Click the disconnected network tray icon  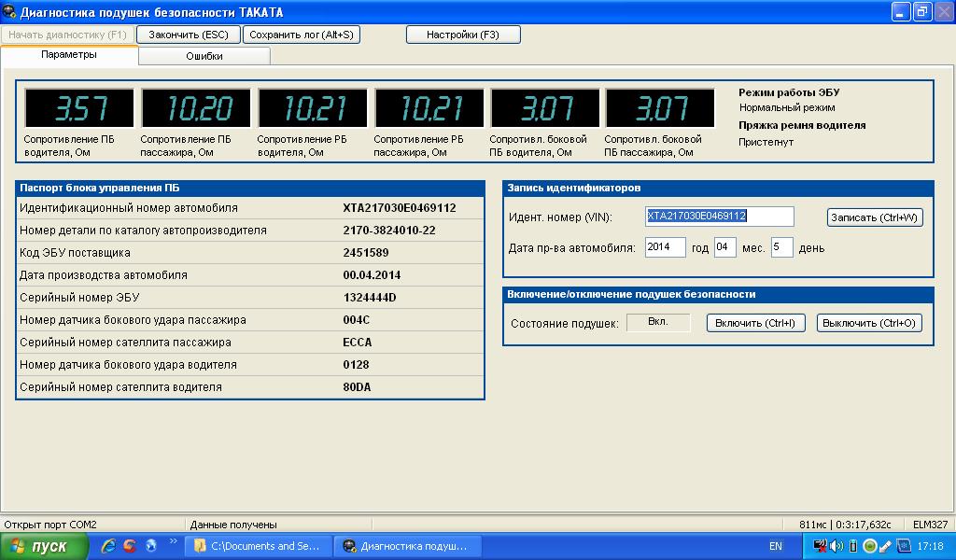pyautogui.click(x=820, y=546)
